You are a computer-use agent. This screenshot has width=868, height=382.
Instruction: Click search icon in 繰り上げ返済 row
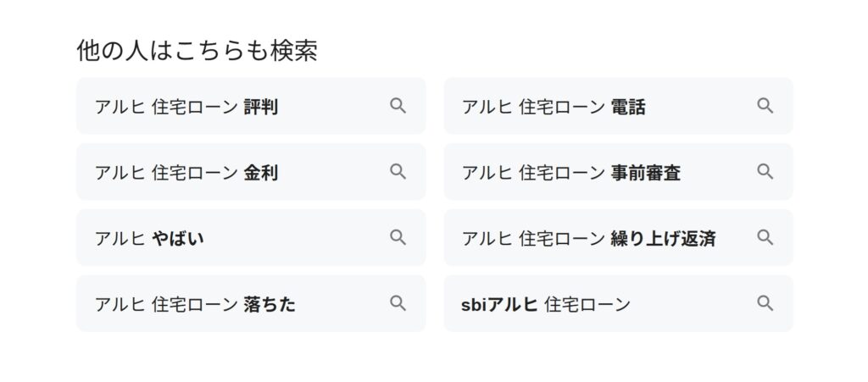(765, 237)
